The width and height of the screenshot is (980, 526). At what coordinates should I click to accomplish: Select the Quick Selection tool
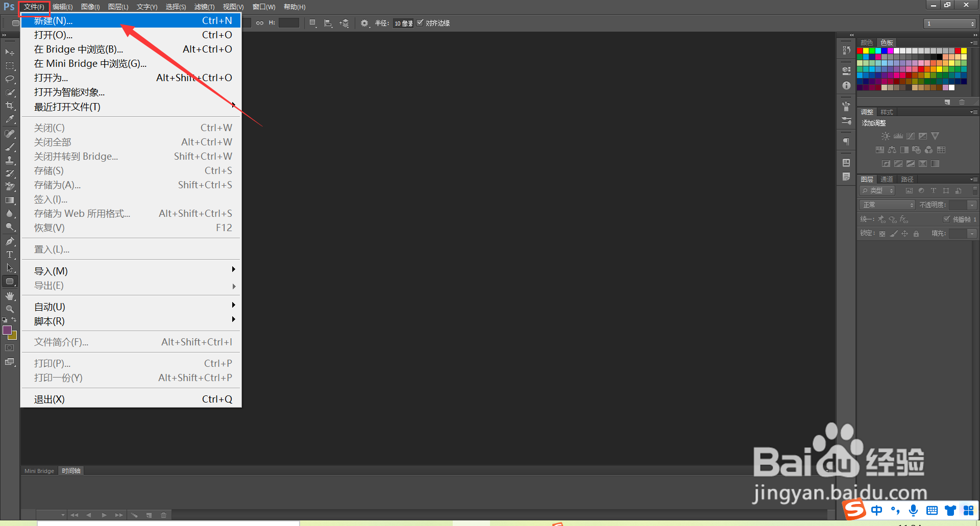pos(10,92)
